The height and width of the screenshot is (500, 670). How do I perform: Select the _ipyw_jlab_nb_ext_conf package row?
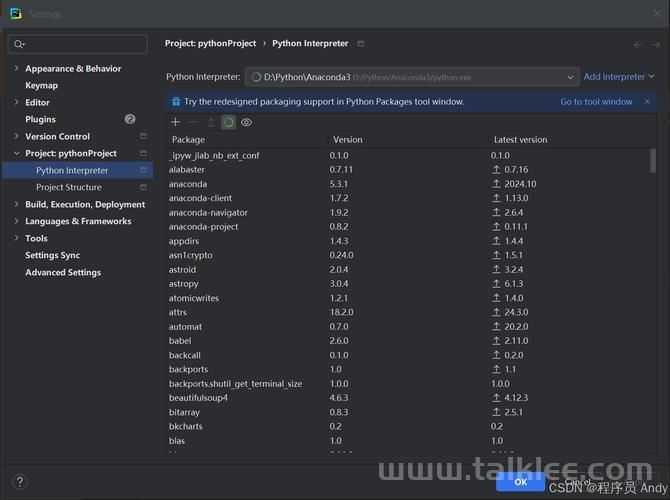tap(408, 156)
